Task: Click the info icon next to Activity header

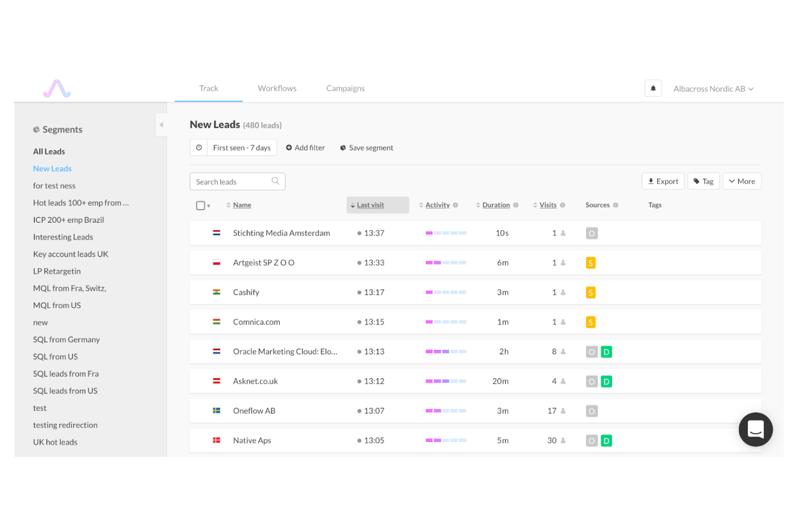Action: (456, 205)
